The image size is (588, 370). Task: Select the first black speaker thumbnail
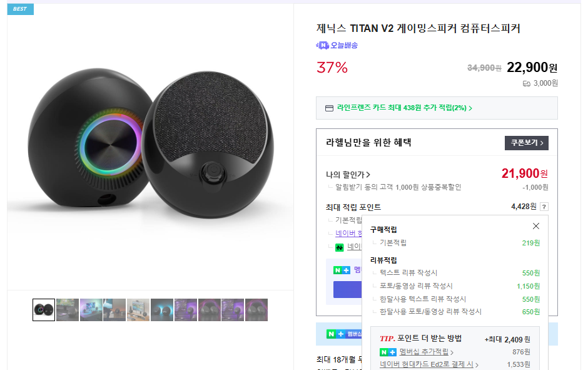[x=44, y=310]
